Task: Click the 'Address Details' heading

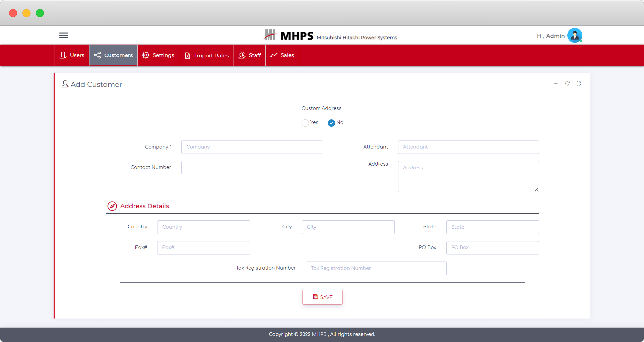Action: tap(144, 206)
